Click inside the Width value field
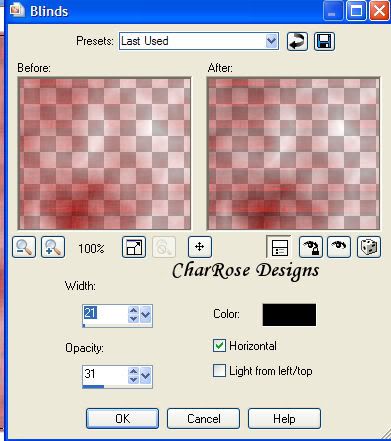The height and width of the screenshot is (441, 391). [105, 314]
